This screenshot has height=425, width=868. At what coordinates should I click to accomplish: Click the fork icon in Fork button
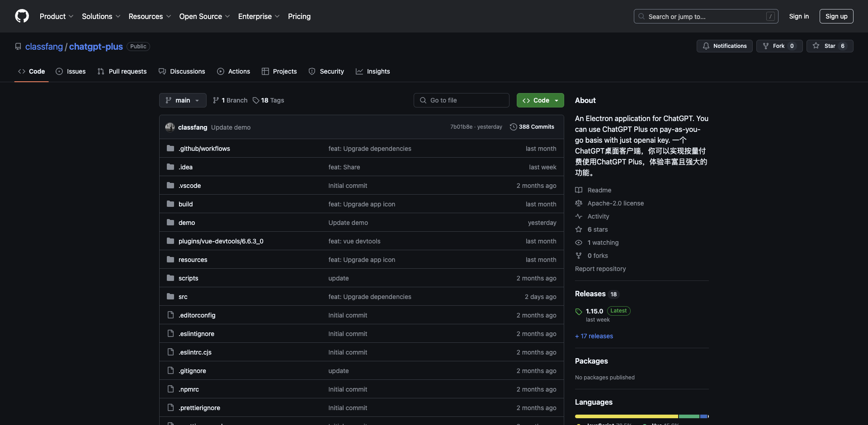766,46
